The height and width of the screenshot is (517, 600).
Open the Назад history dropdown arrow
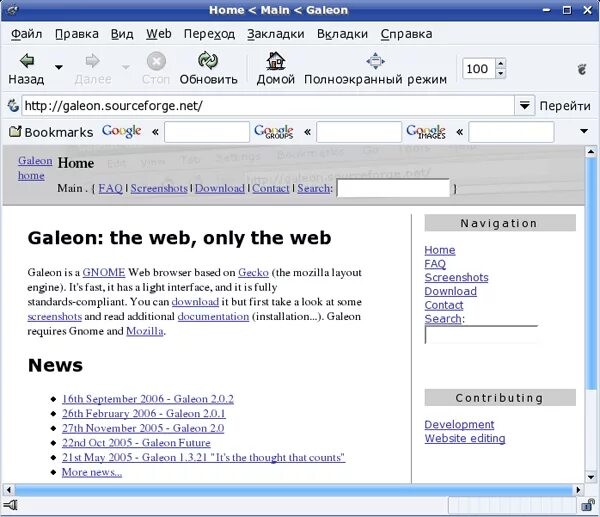click(x=59, y=67)
